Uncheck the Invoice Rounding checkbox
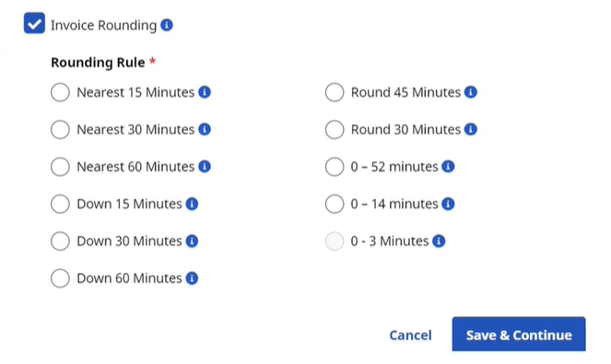Viewport: 611px width, 364px height. click(x=34, y=23)
